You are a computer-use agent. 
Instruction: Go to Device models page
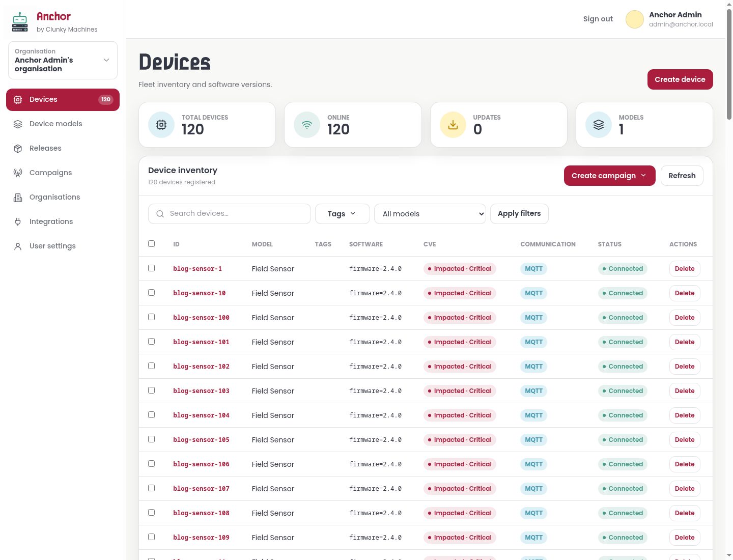pos(63,124)
